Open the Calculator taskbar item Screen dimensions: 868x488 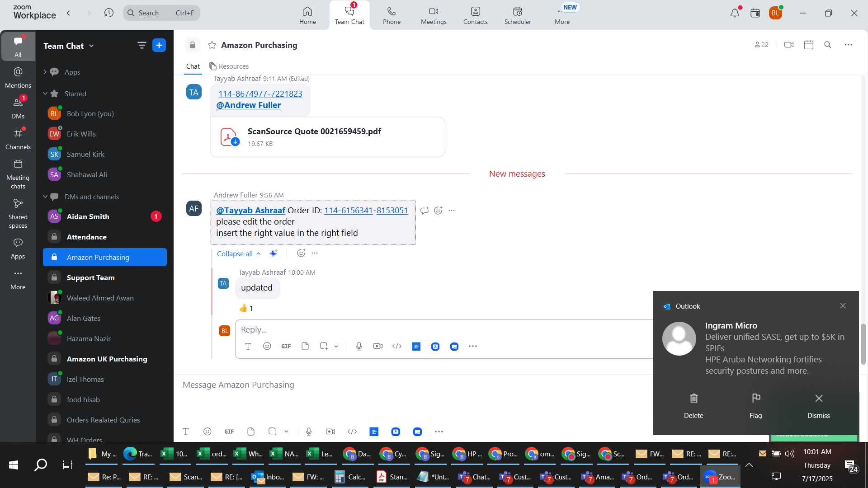(350, 477)
